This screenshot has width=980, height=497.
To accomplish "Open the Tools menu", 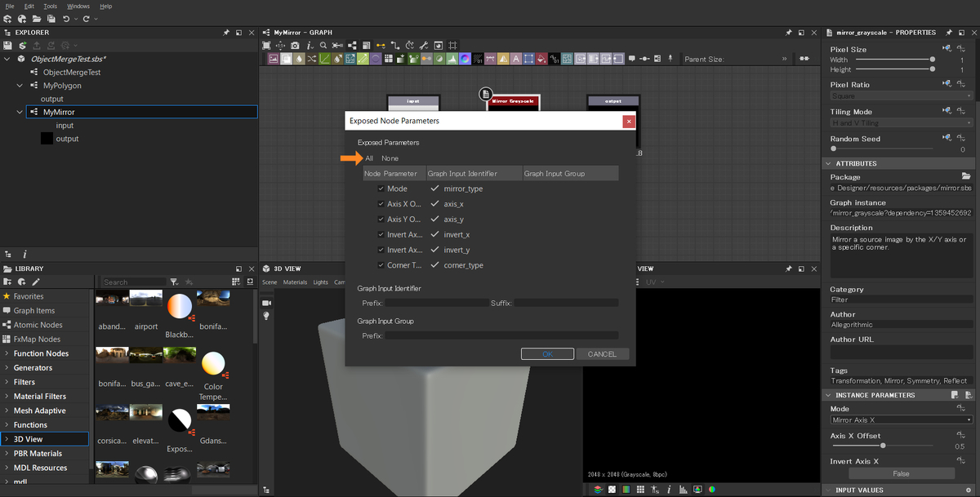I will click(51, 6).
